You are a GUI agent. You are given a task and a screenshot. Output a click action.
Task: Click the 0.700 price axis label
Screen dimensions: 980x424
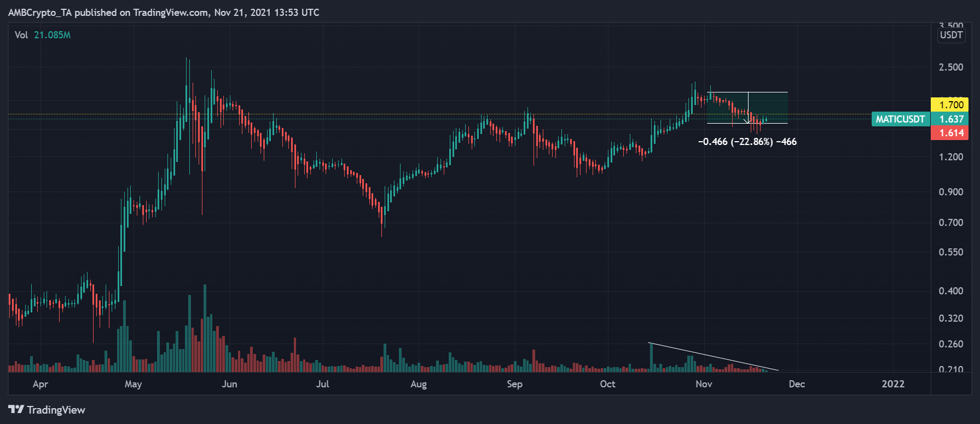[951, 223]
